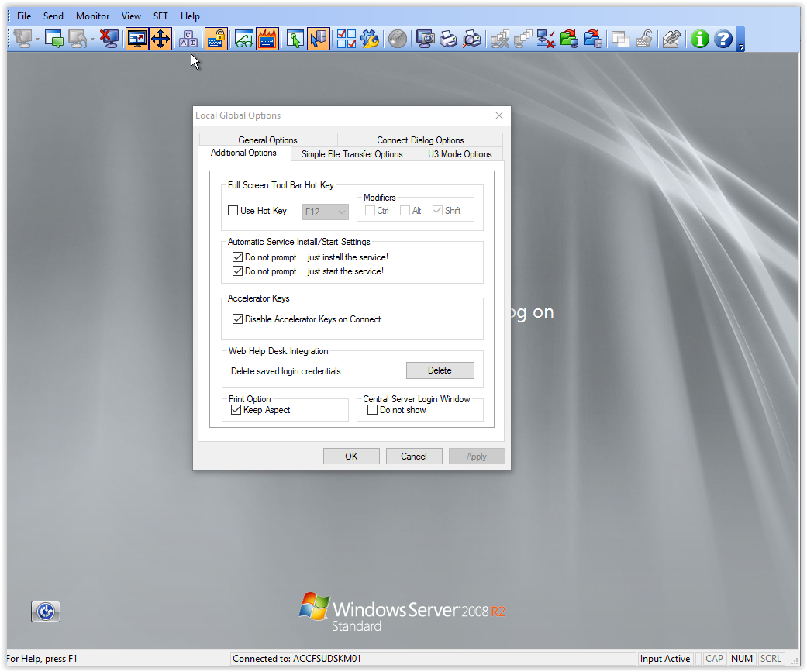
Task: Click the gray overlapping windows icon
Action: [x=621, y=39]
